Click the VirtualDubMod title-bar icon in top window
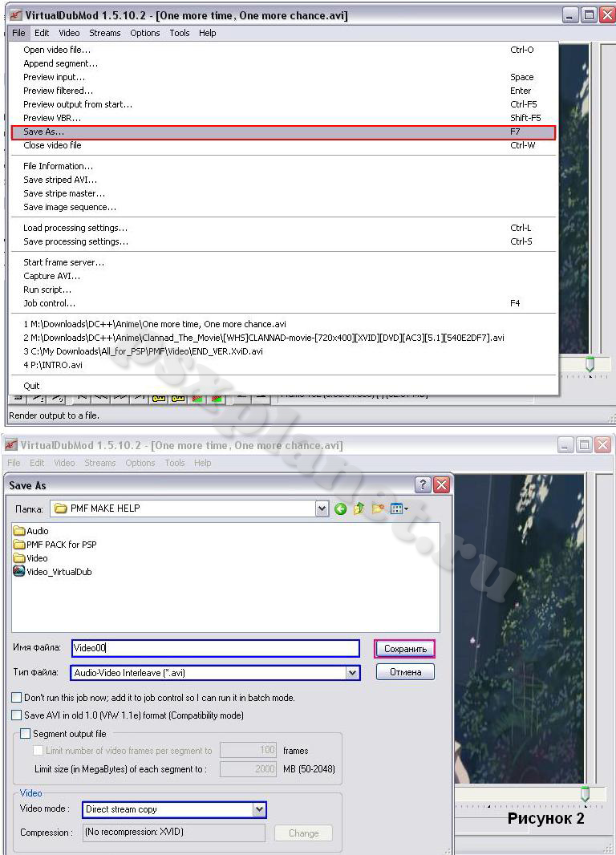 point(16,15)
